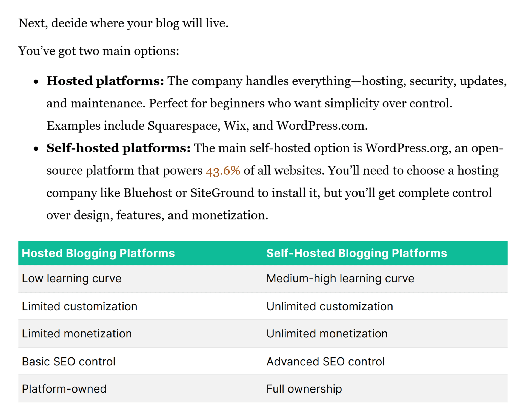This screenshot has height=420, width=526.
Task: Open the 43.6% statistic link
Action: click(x=223, y=171)
